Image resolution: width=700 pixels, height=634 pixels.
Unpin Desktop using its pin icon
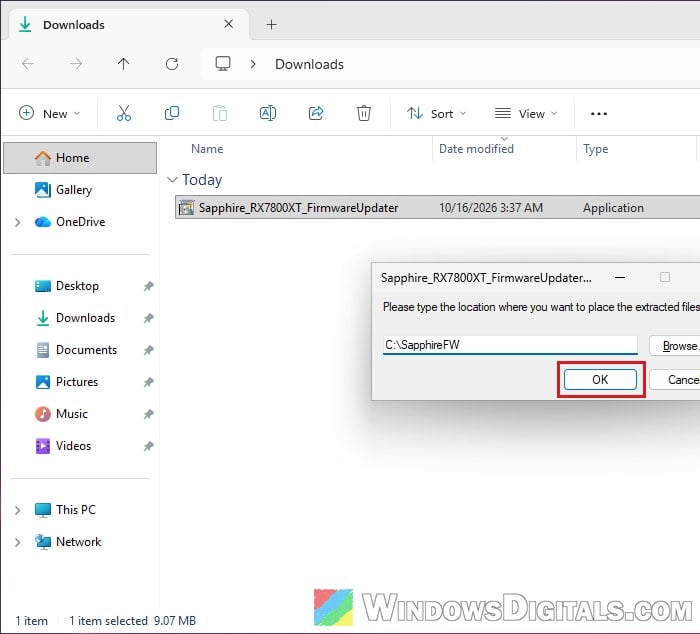point(148,286)
